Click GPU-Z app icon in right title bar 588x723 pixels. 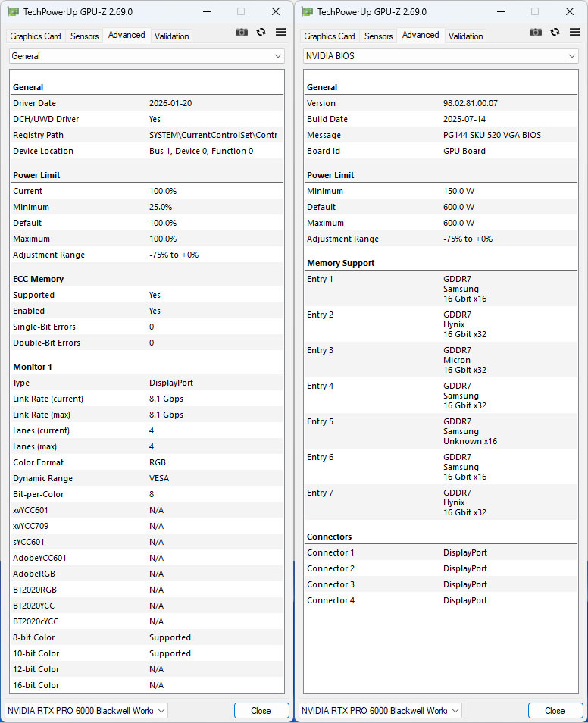tap(307, 11)
